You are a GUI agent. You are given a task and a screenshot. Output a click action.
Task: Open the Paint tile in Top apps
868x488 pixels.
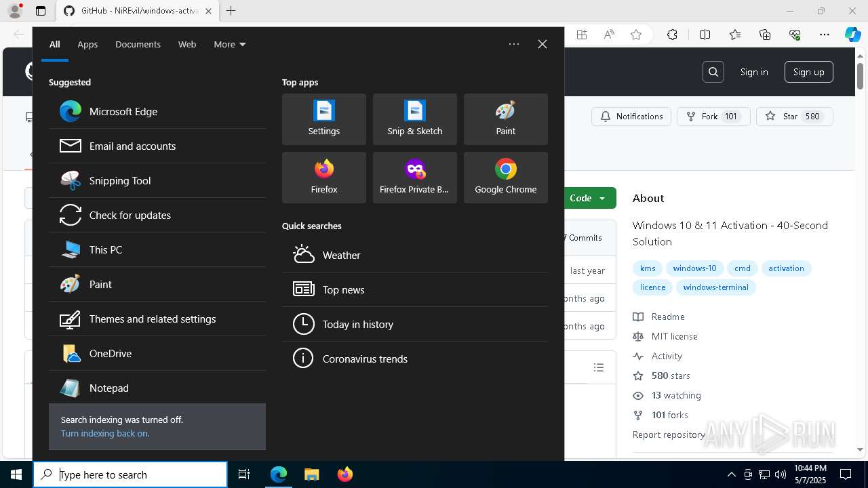click(x=506, y=119)
